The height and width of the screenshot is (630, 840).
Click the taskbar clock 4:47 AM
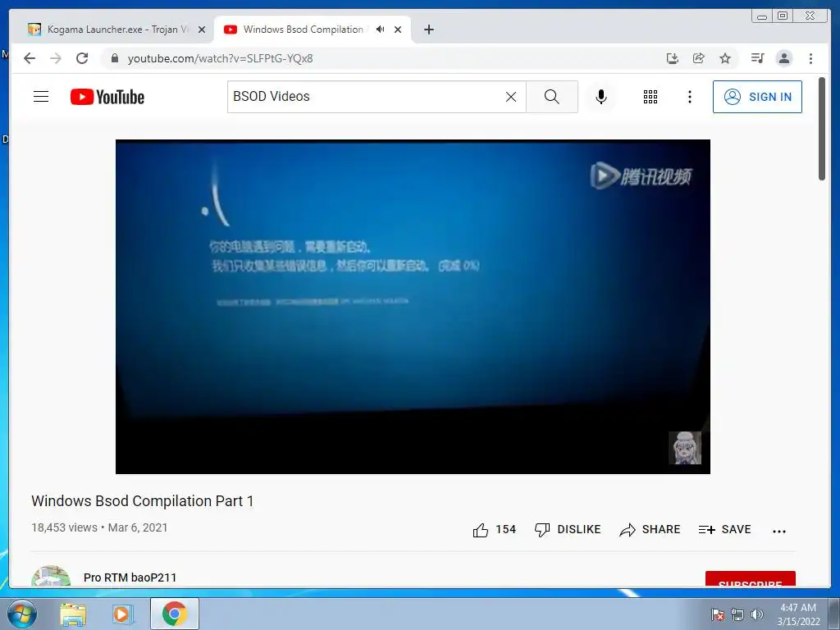coord(798,614)
